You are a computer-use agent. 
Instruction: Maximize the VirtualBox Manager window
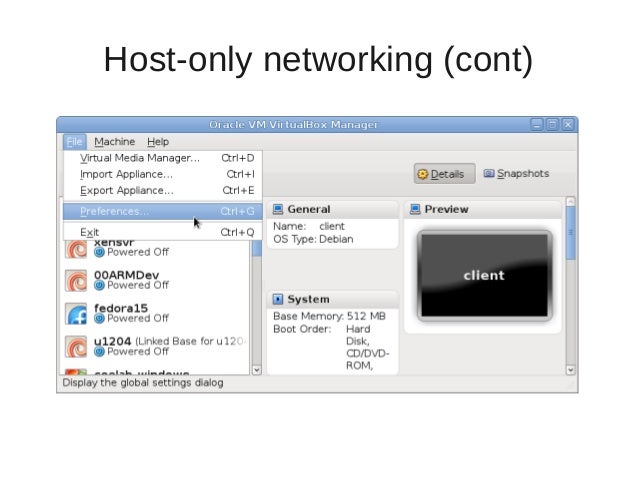coord(553,125)
